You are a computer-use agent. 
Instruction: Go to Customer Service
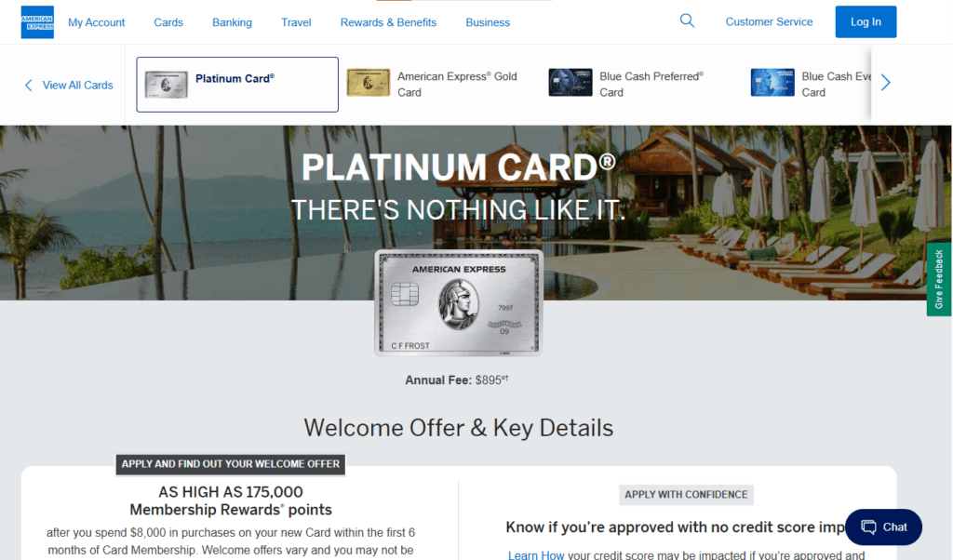pyautogui.click(x=769, y=22)
